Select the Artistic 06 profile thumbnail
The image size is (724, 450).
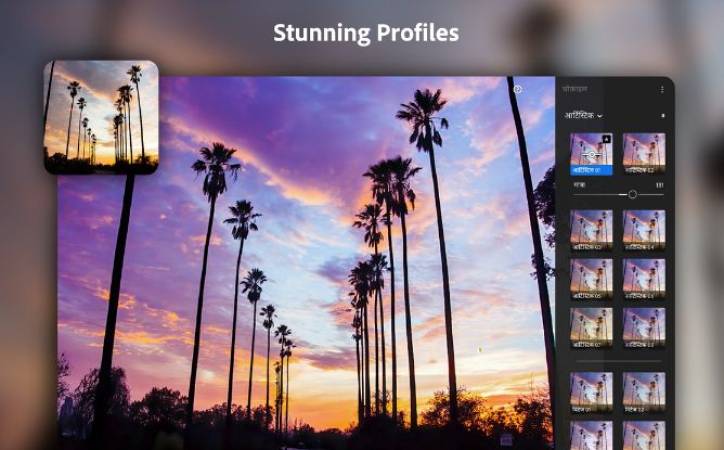pos(644,279)
